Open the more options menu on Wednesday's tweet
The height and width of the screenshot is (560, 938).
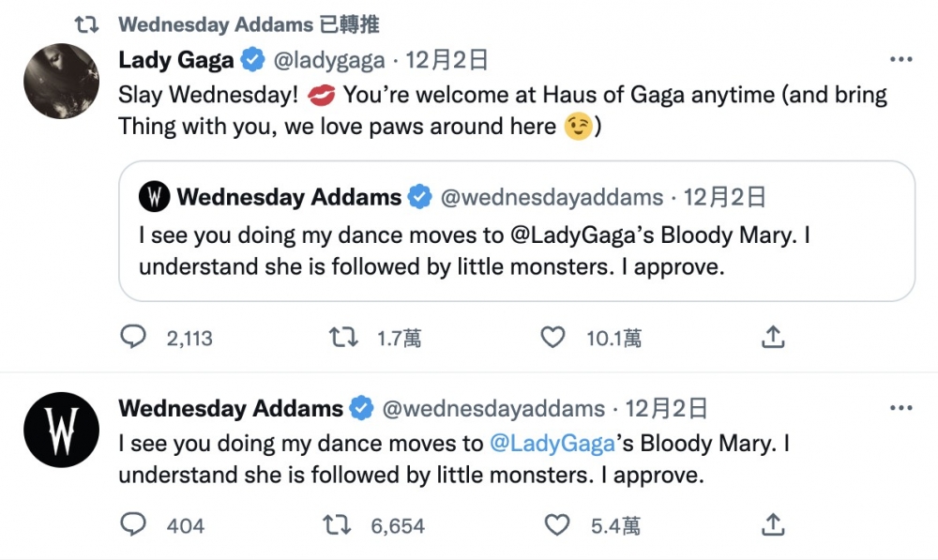[902, 407]
